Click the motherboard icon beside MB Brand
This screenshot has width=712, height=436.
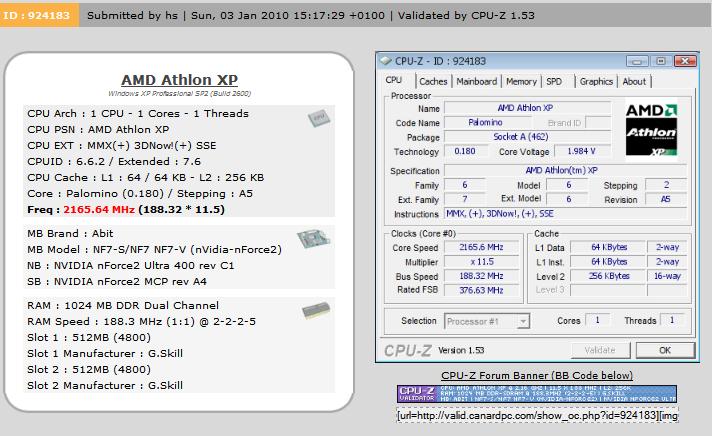(x=313, y=238)
